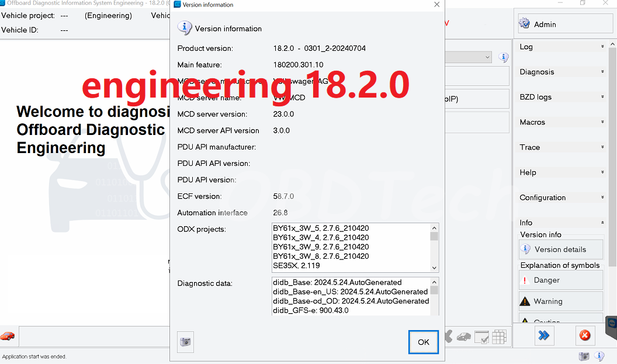
Task: Click the red X cancel button
Action: tap(585, 335)
